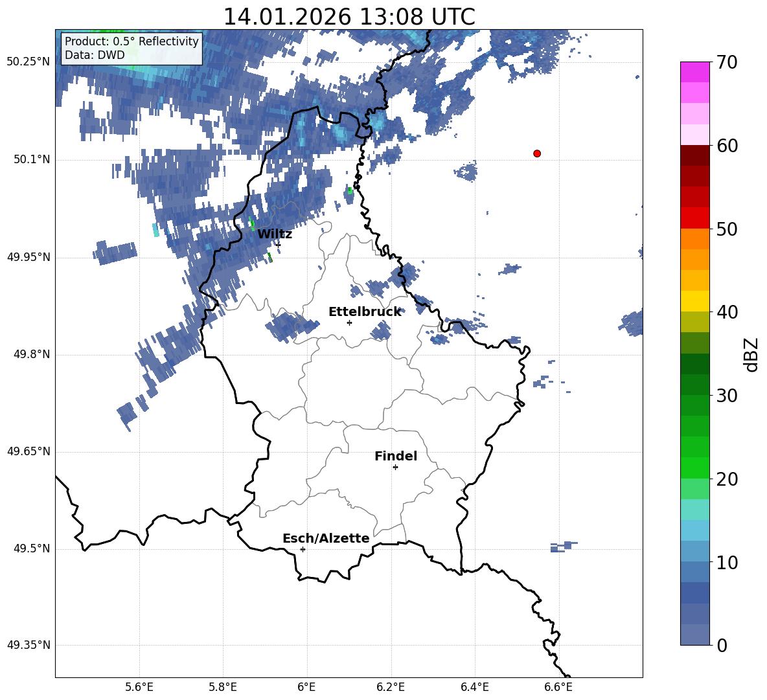Click the 6.6°E longitude tick label
Image resolution: width=767 pixels, height=700 pixels.
pyautogui.click(x=558, y=687)
